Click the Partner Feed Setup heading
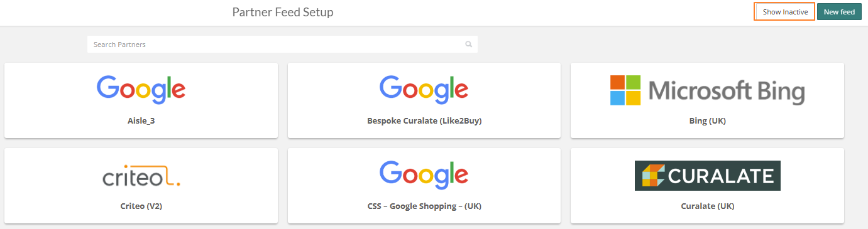 tap(283, 12)
